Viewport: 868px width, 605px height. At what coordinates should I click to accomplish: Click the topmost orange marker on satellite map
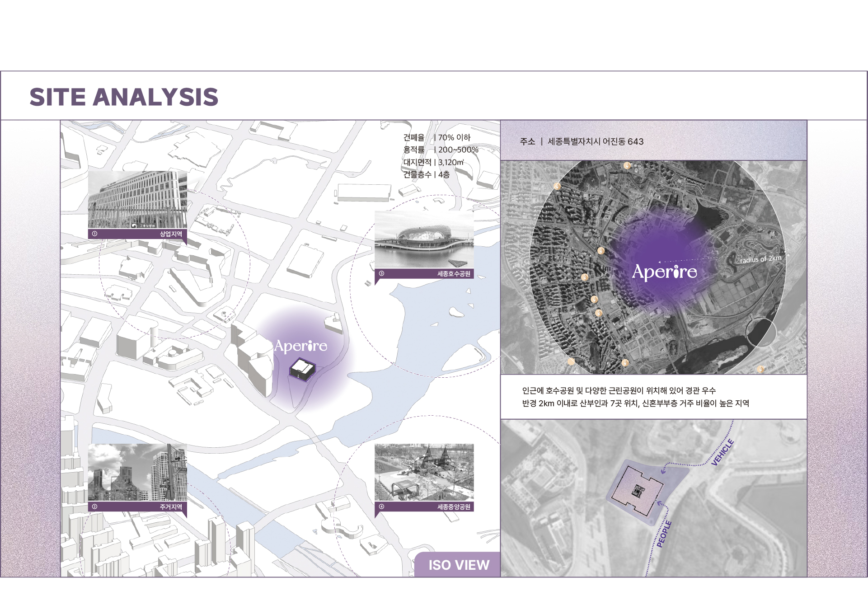pyautogui.click(x=627, y=166)
